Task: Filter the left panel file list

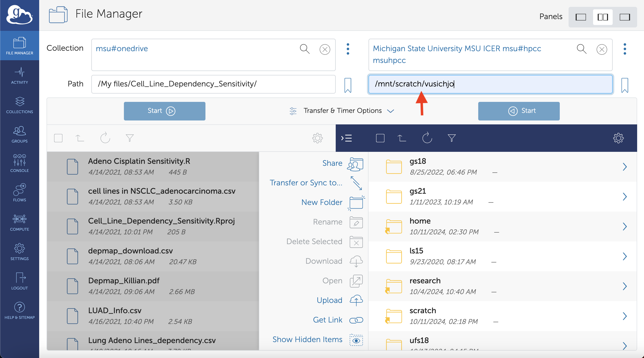Action: point(130,138)
